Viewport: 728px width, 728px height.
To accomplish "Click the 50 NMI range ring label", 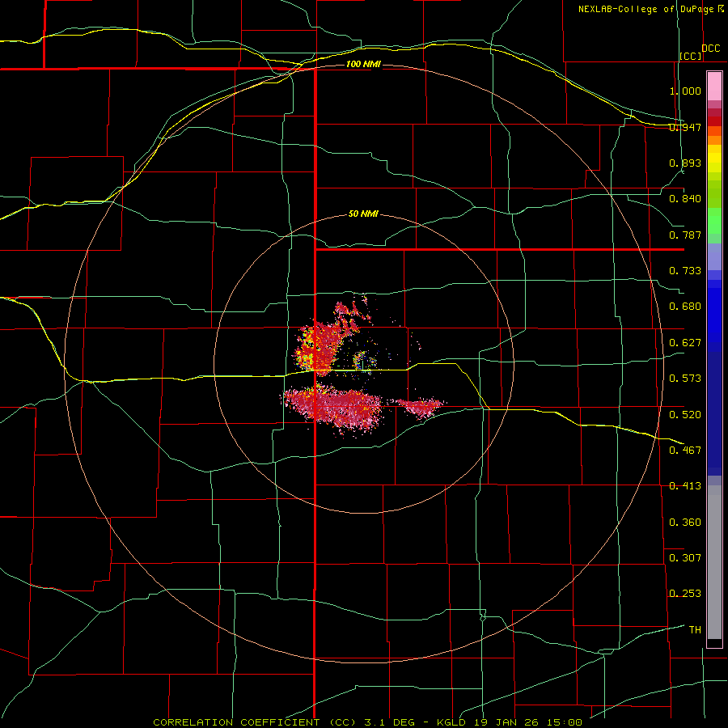I will [363, 214].
